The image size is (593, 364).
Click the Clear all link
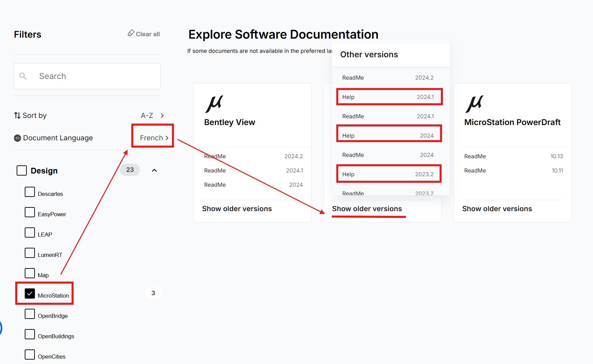(148, 34)
